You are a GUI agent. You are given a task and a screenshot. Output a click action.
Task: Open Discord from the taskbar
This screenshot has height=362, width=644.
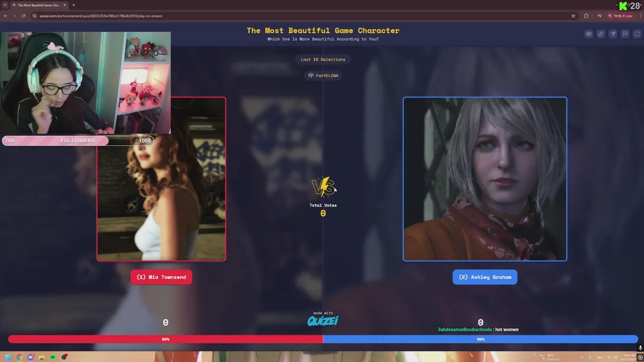tap(31, 357)
